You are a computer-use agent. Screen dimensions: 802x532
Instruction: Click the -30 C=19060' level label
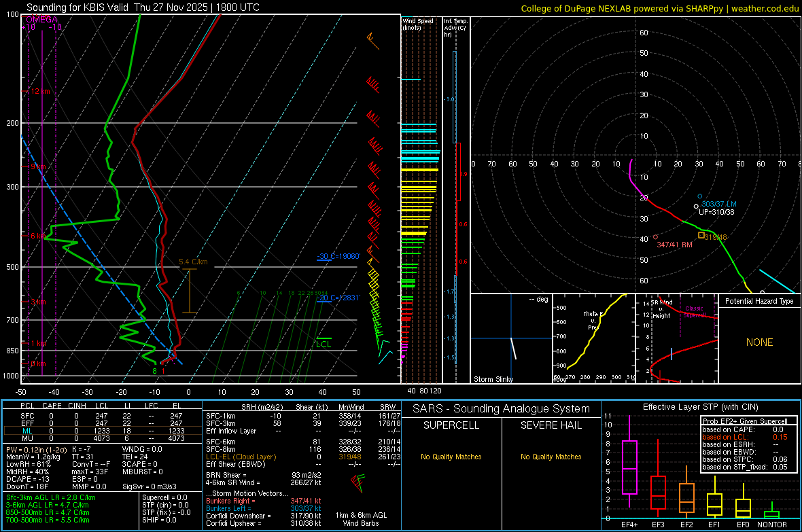[x=338, y=256]
